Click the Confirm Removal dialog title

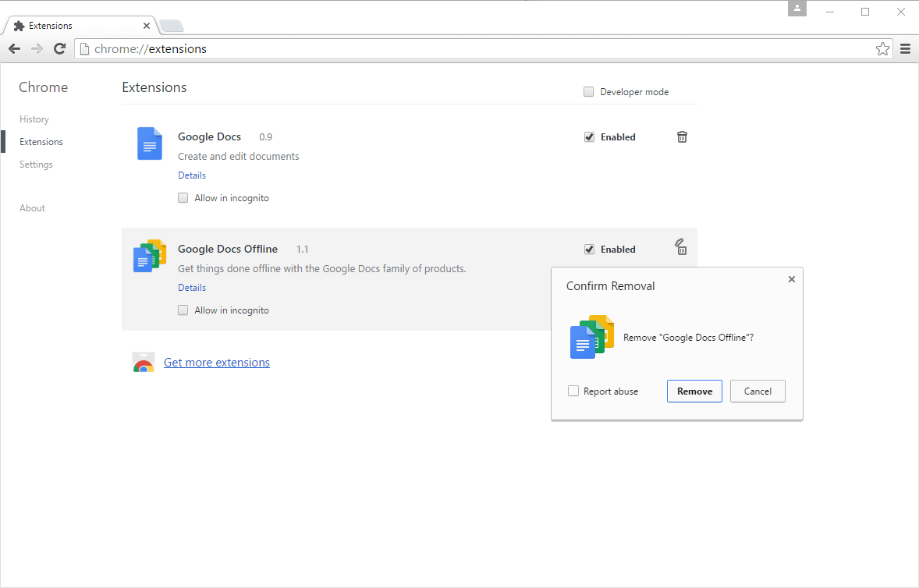point(610,286)
